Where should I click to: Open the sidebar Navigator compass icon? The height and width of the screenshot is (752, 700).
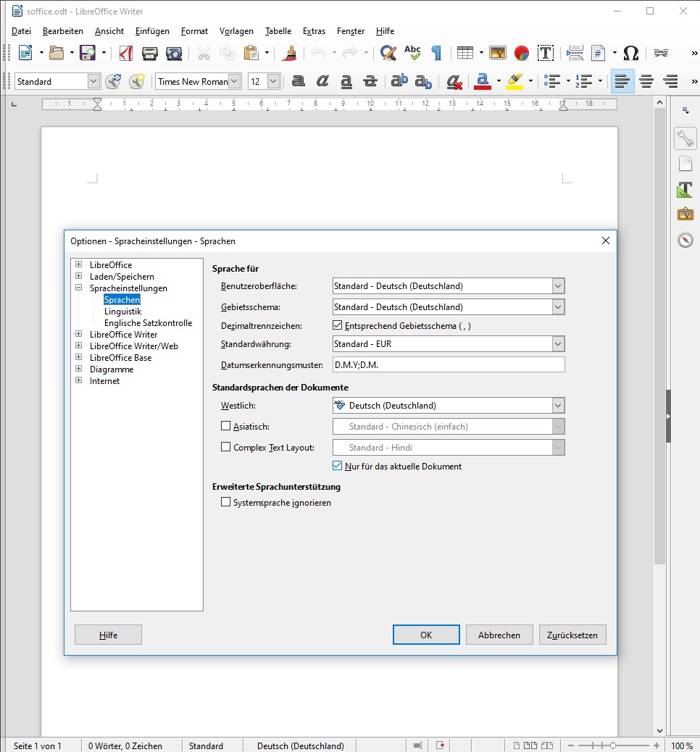coord(686,239)
